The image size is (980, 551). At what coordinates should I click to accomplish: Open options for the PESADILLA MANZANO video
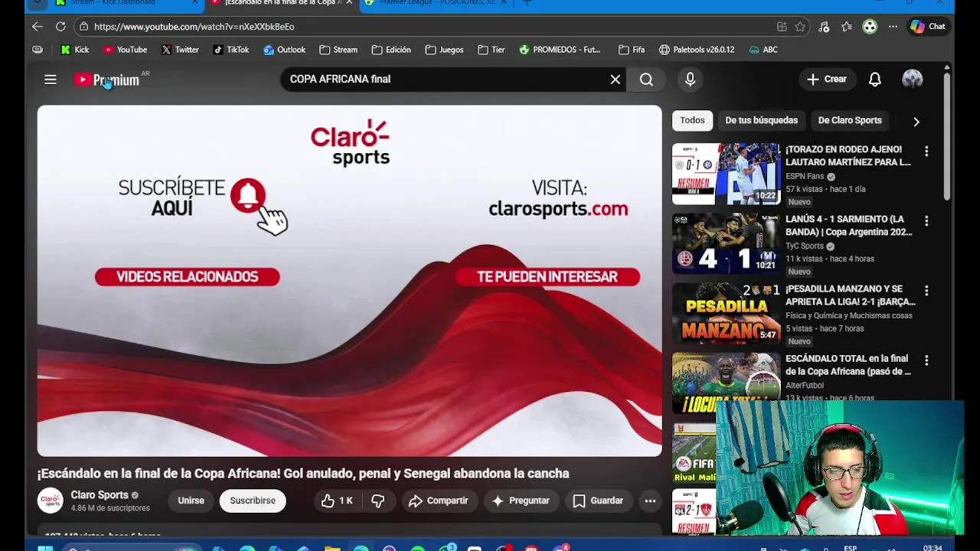(926, 291)
